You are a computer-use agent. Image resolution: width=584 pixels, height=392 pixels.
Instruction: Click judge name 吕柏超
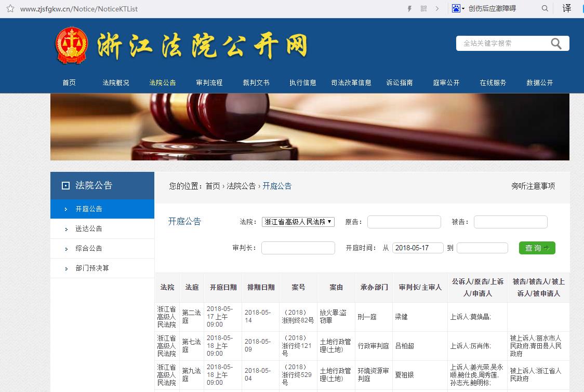click(x=404, y=346)
